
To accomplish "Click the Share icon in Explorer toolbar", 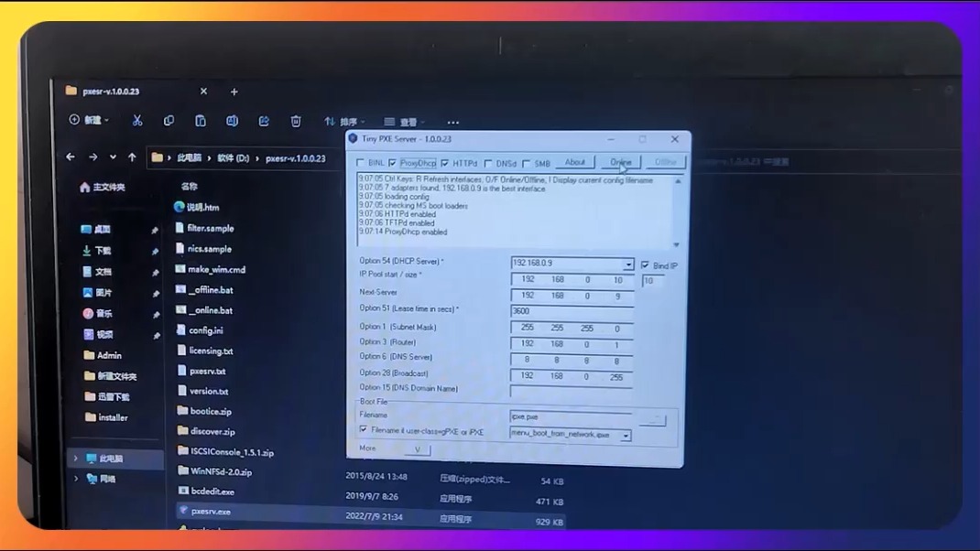I will point(264,120).
